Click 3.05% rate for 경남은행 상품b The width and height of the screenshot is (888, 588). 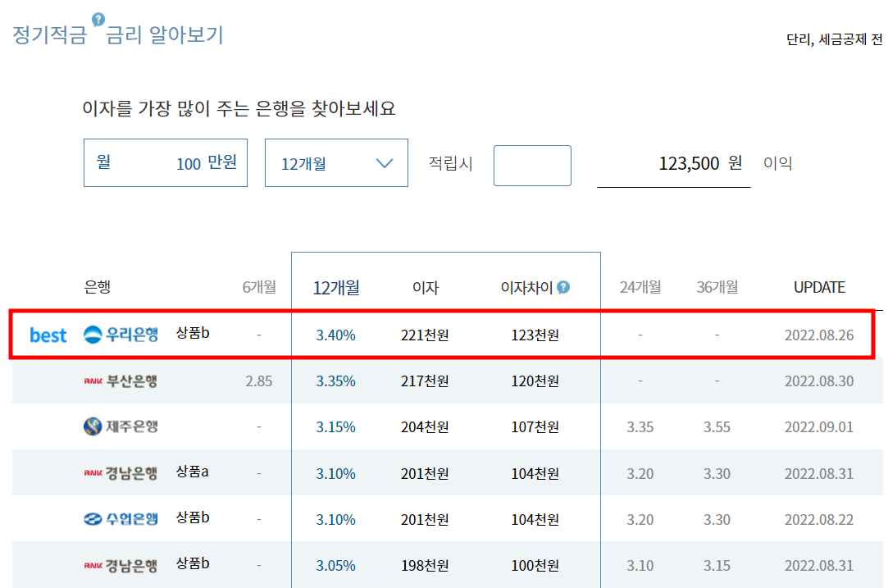pos(336,565)
